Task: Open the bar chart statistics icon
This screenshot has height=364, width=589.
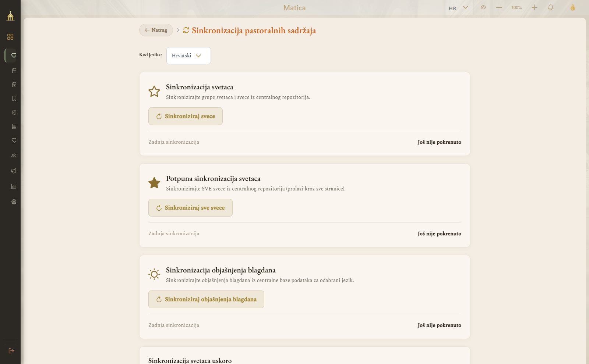Action: (14, 186)
